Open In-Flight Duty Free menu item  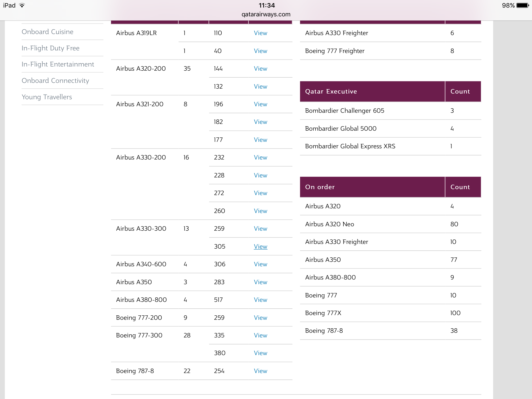[x=51, y=48]
